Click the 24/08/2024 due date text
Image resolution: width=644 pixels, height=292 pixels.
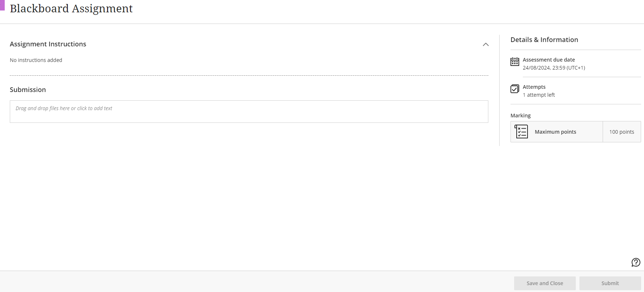point(554,68)
